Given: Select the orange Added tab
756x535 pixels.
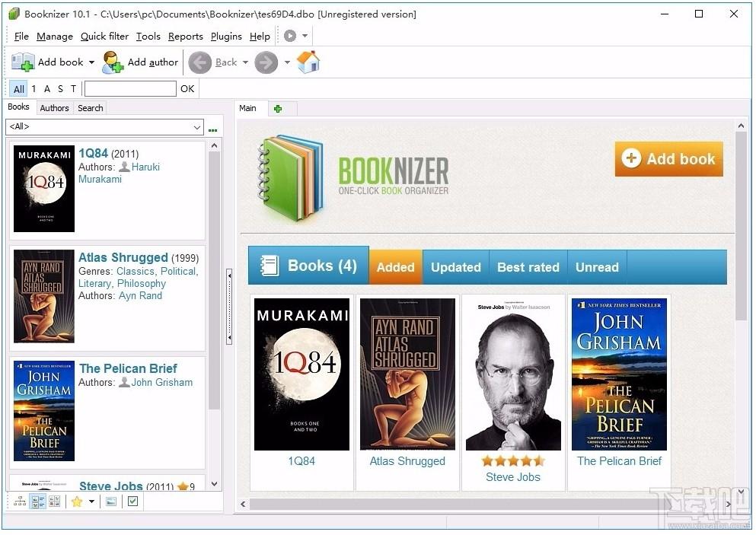Looking at the screenshot, I should click(396, 267).
